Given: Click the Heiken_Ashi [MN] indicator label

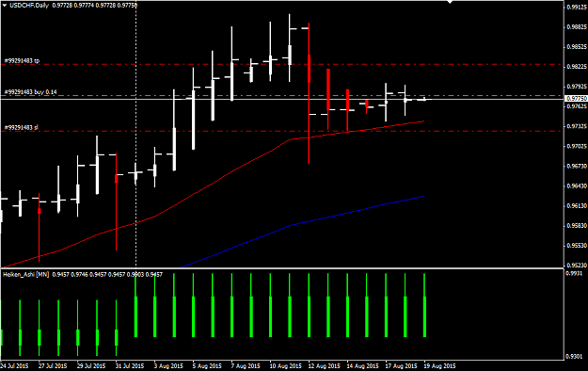Looking at the screenshot, I should point(26,275).
